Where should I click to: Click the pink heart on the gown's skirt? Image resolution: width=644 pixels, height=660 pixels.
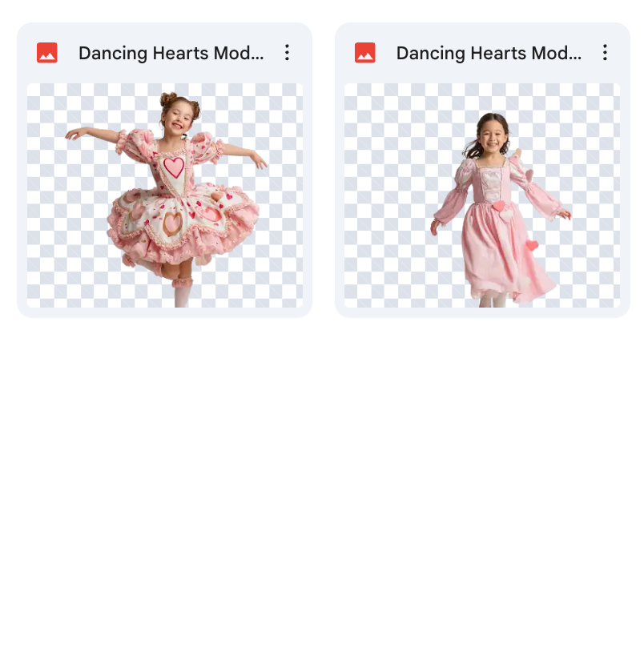point(532,245)
